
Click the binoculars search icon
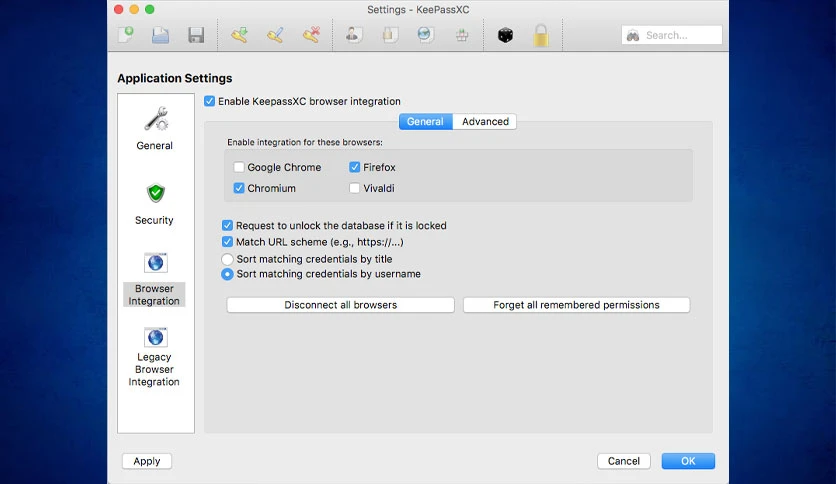tap(633, 36)
